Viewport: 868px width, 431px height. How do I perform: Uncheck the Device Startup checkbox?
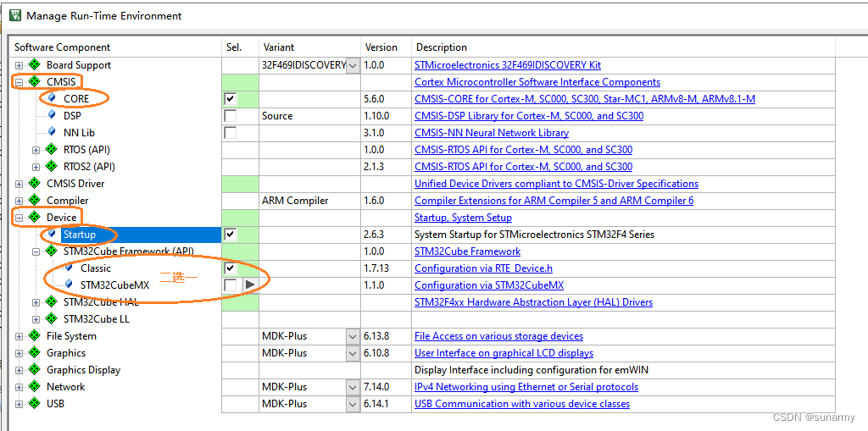tap(231, 235)
